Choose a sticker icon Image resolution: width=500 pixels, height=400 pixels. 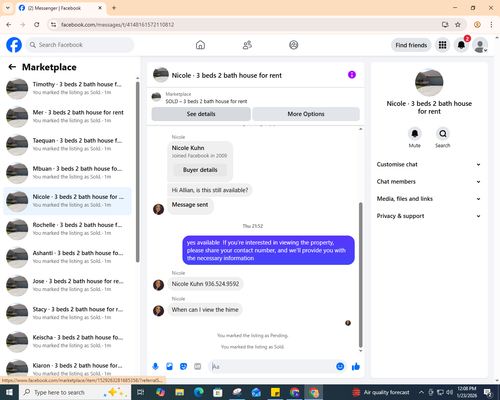point(183,367)
